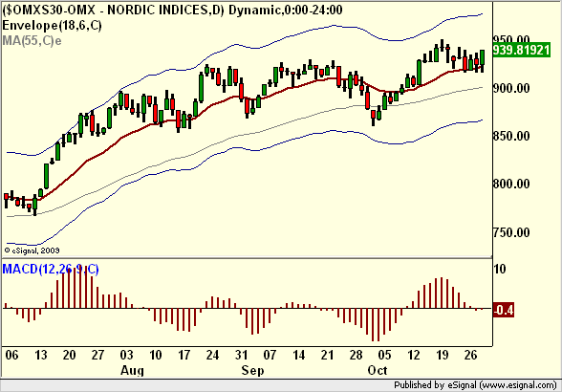The width and height of the screenshot is (562, 392).
Task: Click the '© eSignal, 2009' copyright text
Action: [32, 250]
